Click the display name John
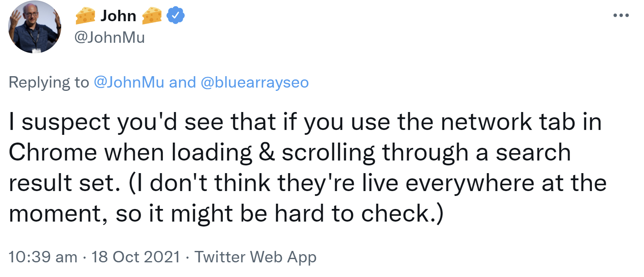The width and height of the screenshot is (644, 277). point(118,16)
